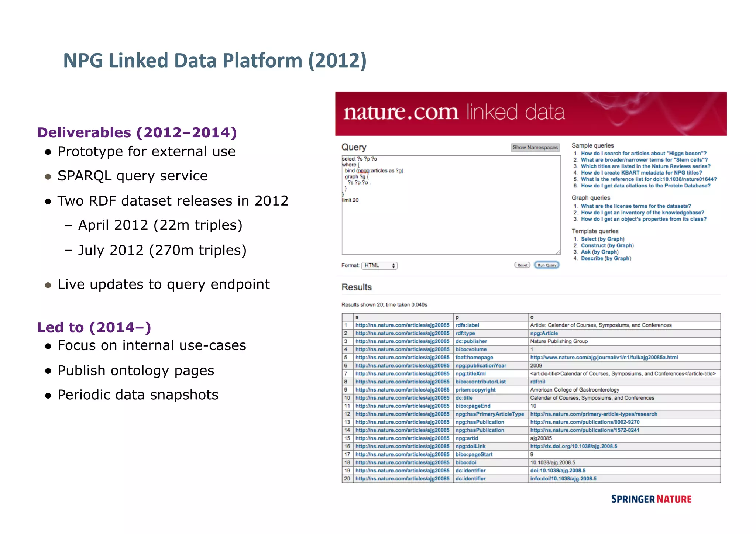Open query for creating KBART metadata

pyautogui.click(x=641, y=173)
